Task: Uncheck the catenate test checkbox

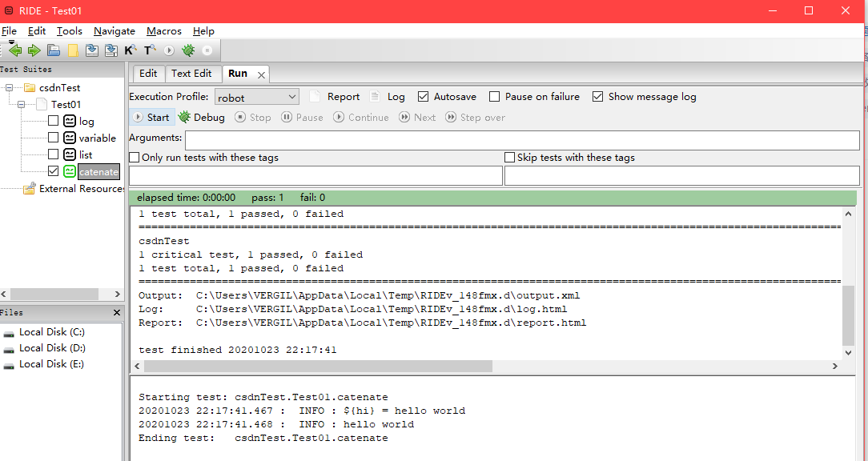Action: 53,171
